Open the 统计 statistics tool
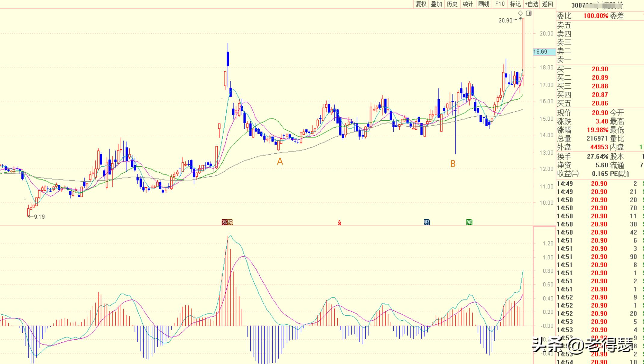 coord(468,4)
